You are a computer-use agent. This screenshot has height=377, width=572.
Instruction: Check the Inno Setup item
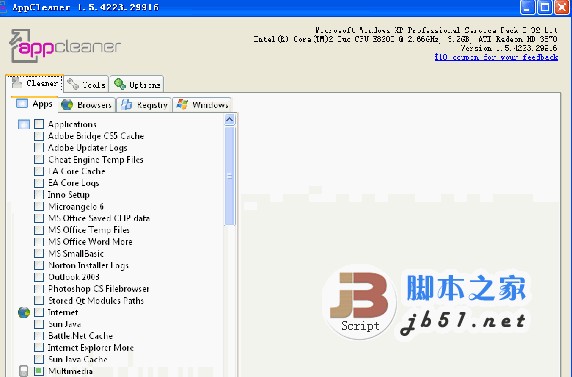click(x=39, y=195)
